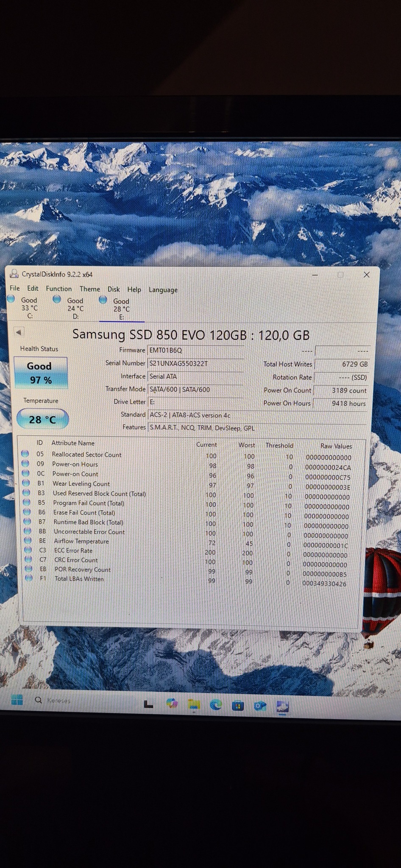The height and width of the screenshot is (868, 401).
Task: Select the Total LBAs Written raw value 000349330426
Action: coord(324,584)
